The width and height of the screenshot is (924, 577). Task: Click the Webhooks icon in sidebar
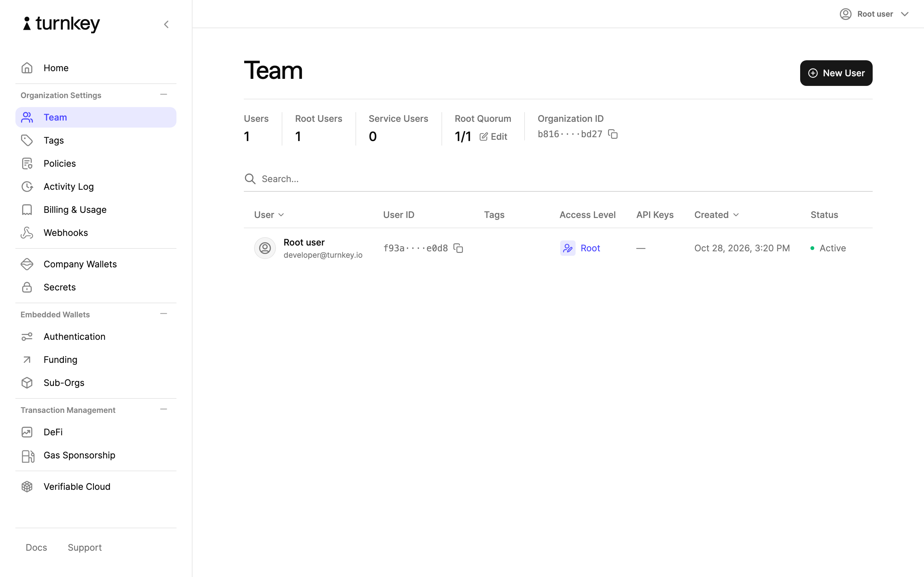point(27,233)
